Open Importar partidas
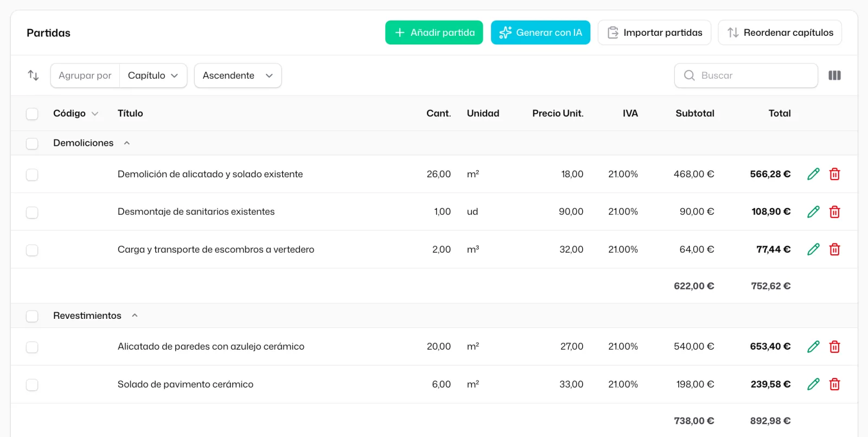 654,33
